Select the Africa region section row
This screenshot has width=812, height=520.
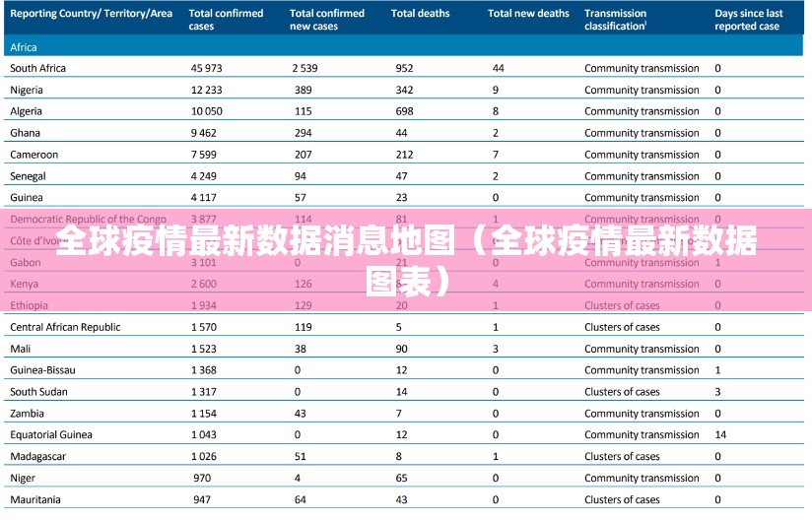point(25,46)
